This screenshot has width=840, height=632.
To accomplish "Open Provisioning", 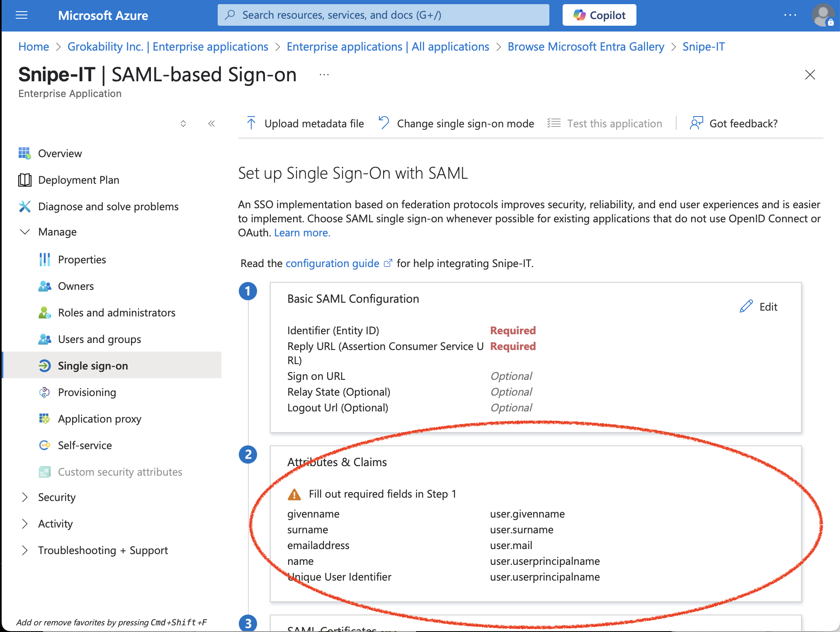I will (x=87, y=392).
